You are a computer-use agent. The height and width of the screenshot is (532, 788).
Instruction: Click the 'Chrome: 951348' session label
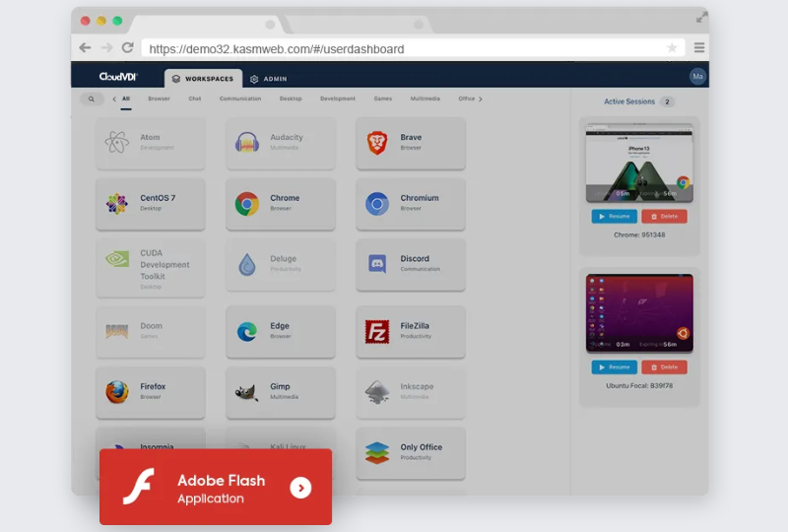[639, 234]
